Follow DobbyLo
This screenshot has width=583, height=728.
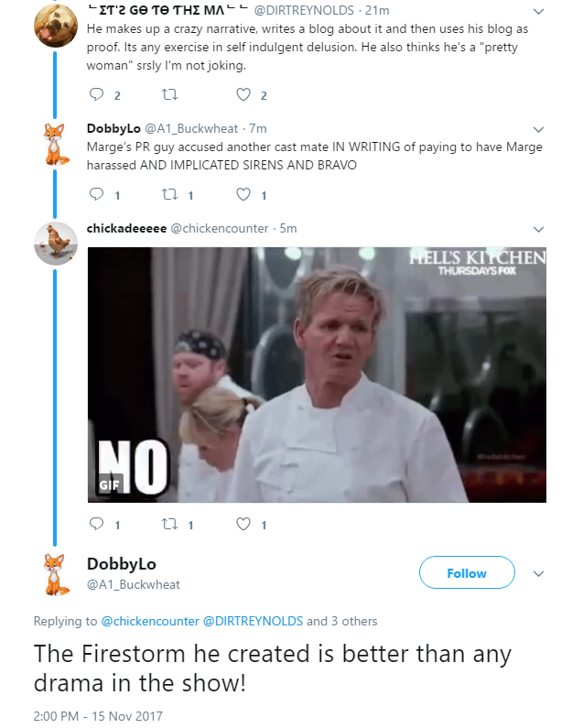[x=467, y=573]
